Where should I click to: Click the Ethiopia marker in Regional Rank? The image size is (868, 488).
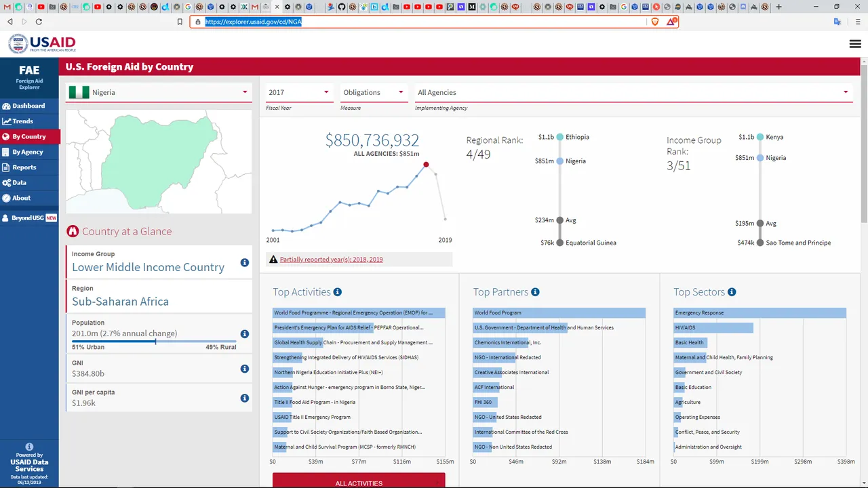(560, 137)
